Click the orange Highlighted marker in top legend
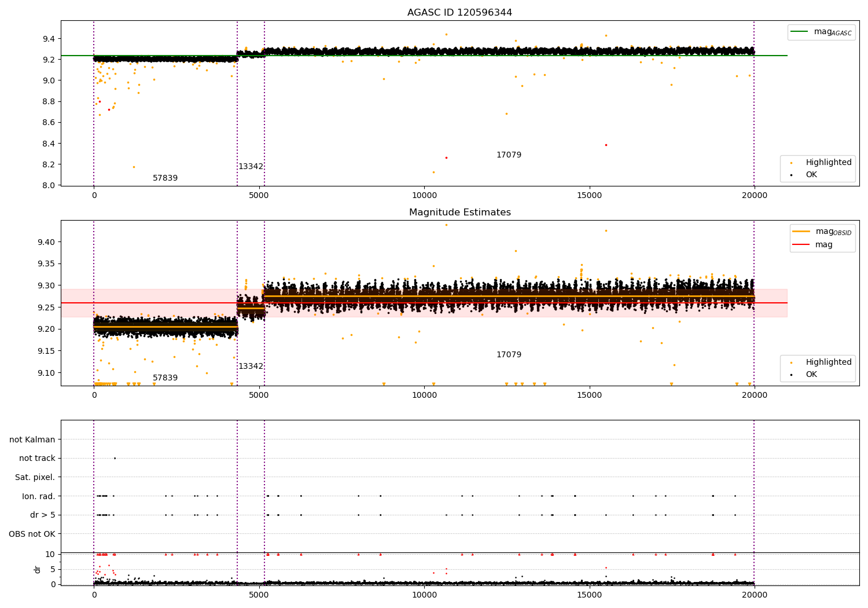This screenshot has height=608, width=868. point(791,163)
